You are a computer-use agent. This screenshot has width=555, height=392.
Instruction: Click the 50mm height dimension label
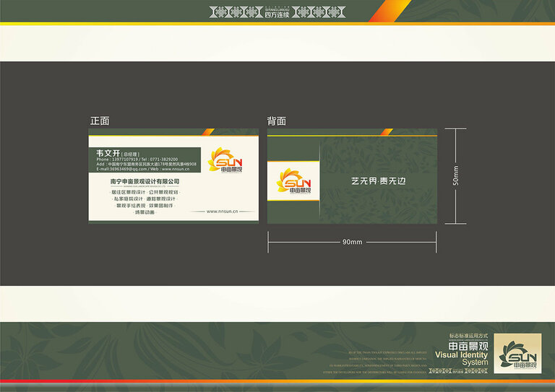pyautogui.click(x=455, y=175)
